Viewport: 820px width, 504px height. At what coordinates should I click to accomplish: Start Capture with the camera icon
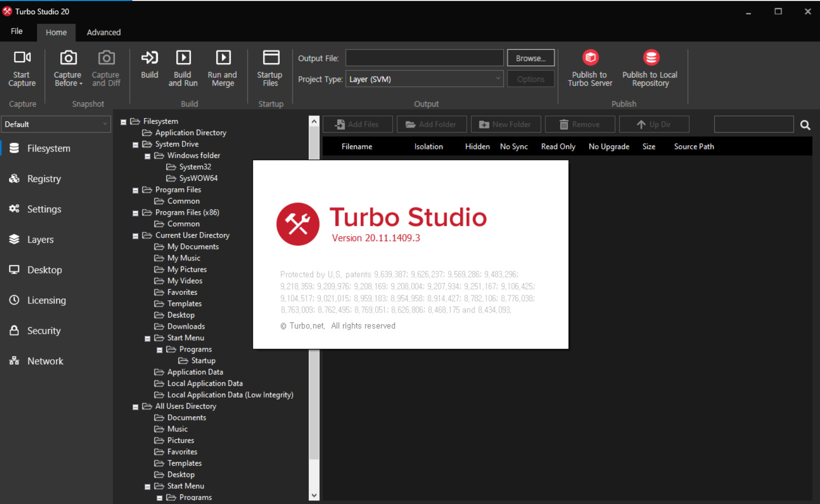[22, 68]
